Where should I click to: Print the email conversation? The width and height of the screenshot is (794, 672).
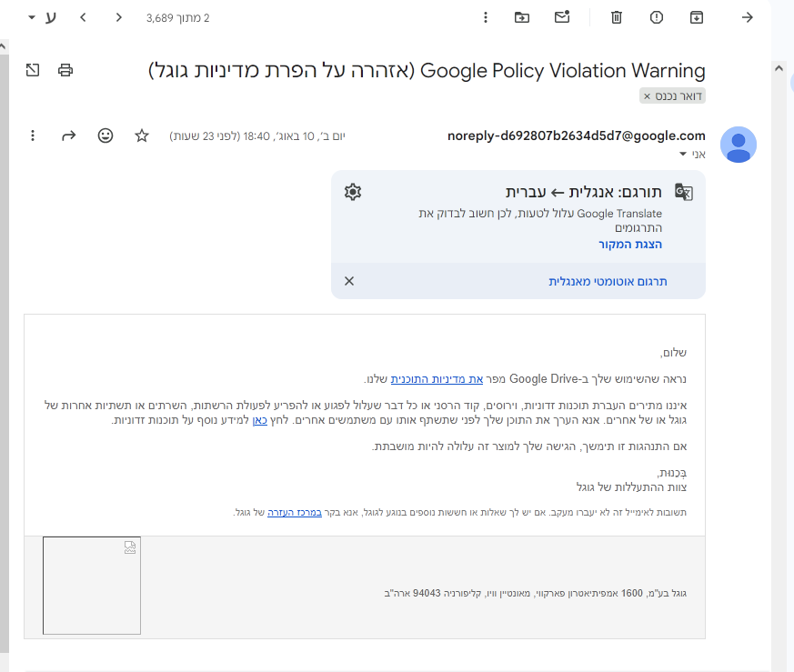65,70
